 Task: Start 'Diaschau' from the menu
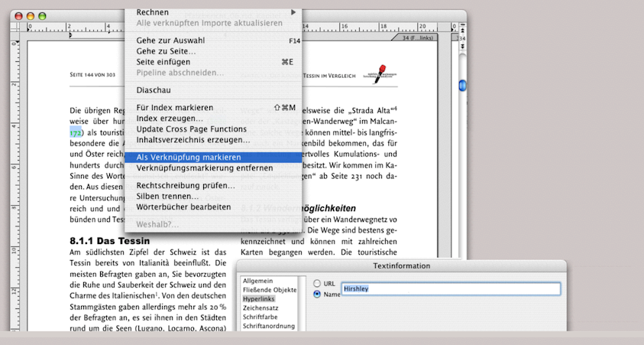(153, 90)
